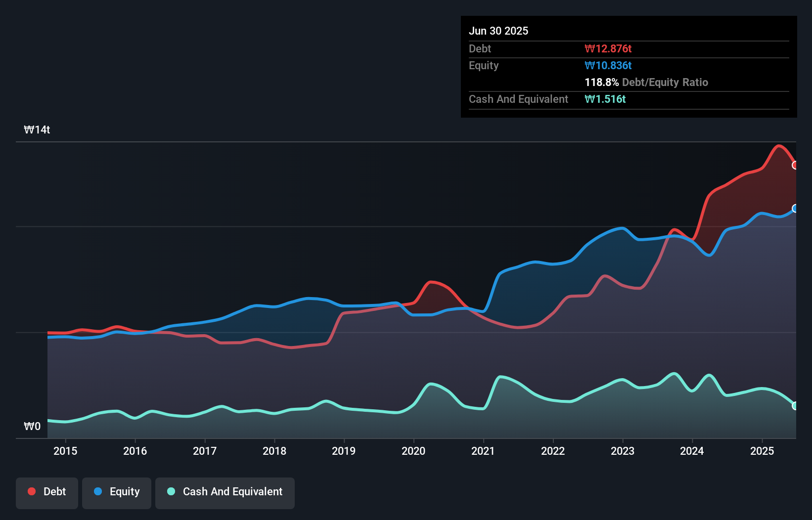The image size is (812, 520).
Task: Click the ₩12.876t debt value in tooltip
Action: tap(608, 48)
